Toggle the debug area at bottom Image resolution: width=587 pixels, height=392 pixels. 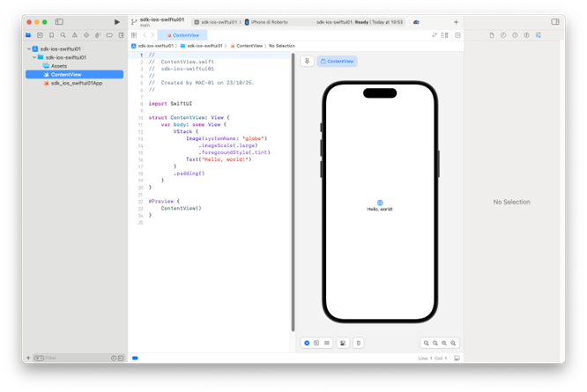457,359
